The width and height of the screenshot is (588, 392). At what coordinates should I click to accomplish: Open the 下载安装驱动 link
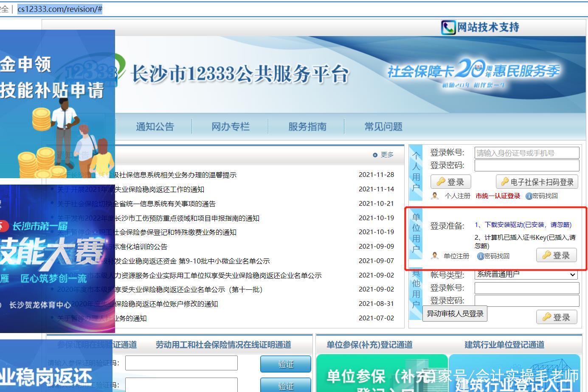(523, 225)
